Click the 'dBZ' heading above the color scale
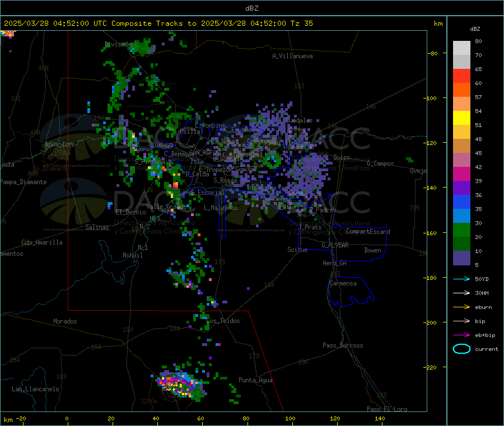The width and height of the screenshot is (504, 426). (x=475, y=29)
